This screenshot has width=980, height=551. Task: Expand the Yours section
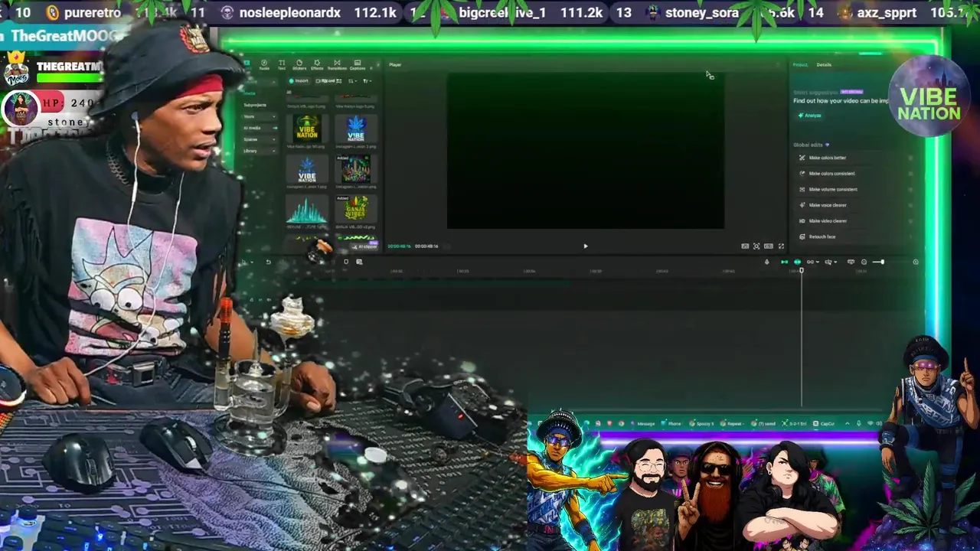pyautogui.click(x=260, y=116)
